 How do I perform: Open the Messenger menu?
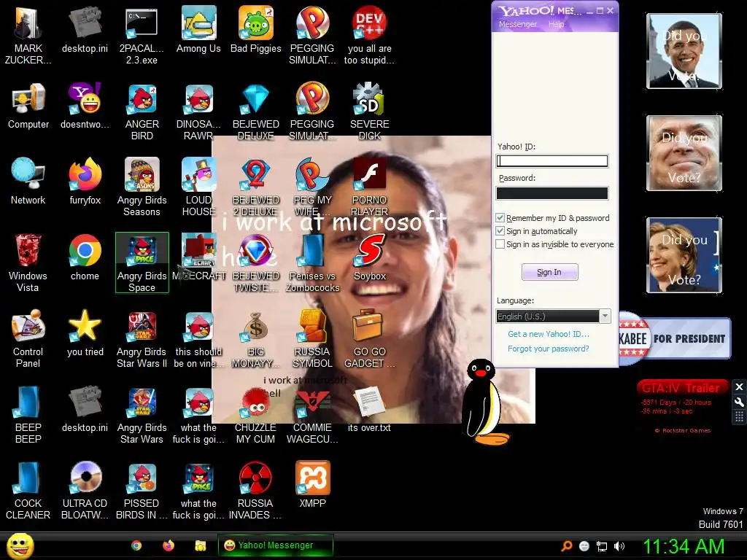(518, 24)
